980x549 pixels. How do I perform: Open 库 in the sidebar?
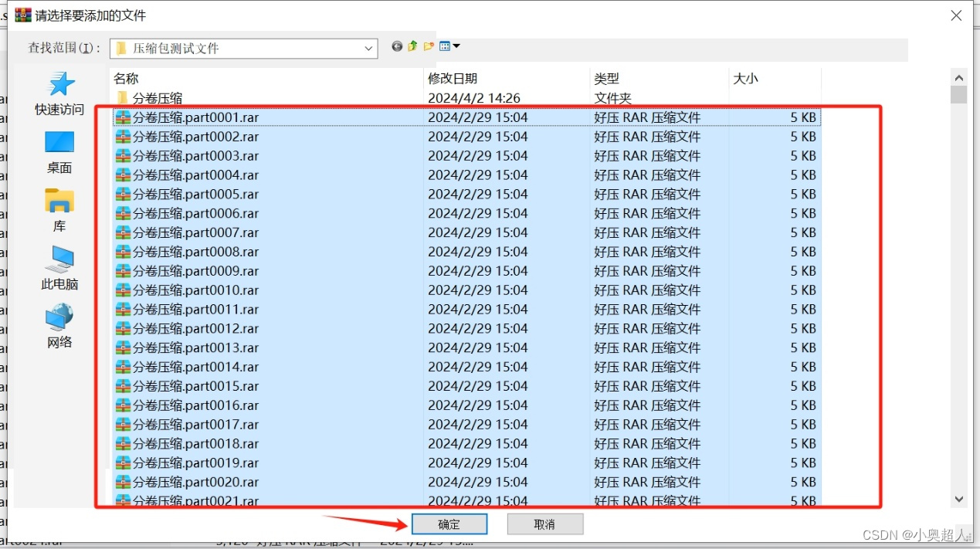[59, 210]
